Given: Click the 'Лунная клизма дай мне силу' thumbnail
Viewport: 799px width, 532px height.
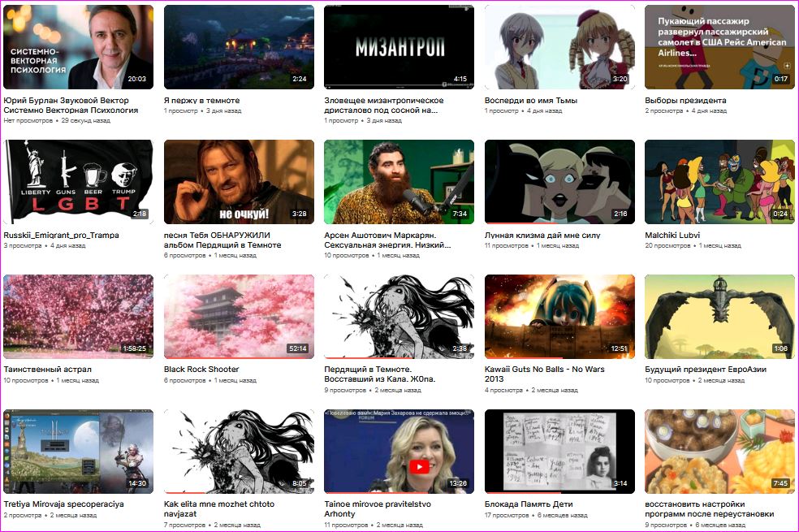Looking at the screenshot, I should point(559,182).
